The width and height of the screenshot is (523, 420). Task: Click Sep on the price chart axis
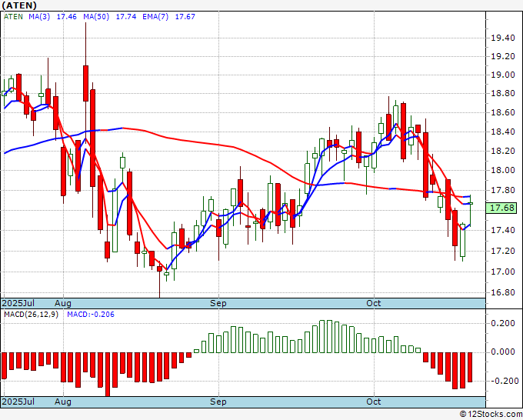click(218, 303)
